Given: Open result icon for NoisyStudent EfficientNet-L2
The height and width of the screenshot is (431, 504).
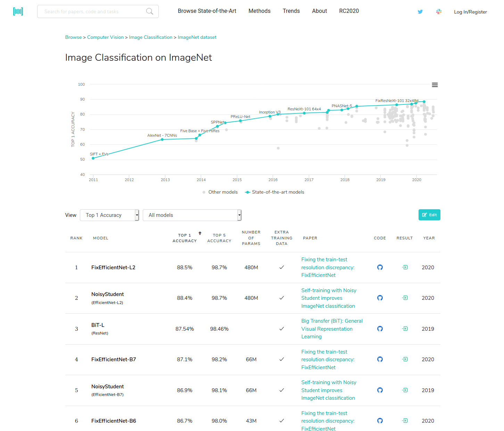Looking at the screenshot, I should pyautogui.click(x=405, y=298).
